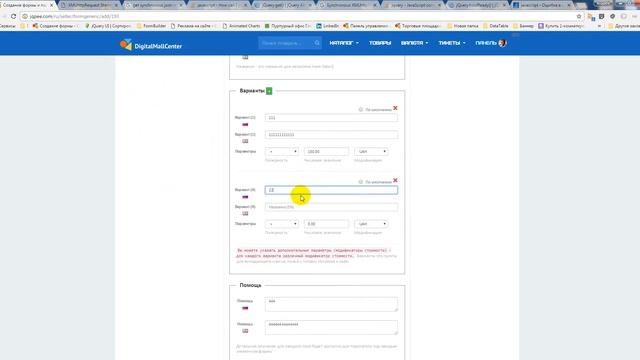Open the Реклама на сайте bookmark
The image size is (640, 360).
[194, 26]
